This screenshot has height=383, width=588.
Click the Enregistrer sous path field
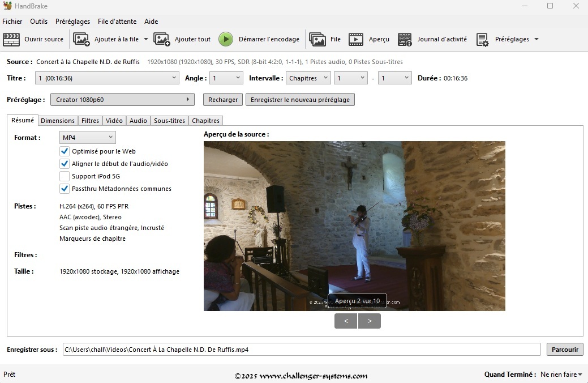tap(302, 349)
